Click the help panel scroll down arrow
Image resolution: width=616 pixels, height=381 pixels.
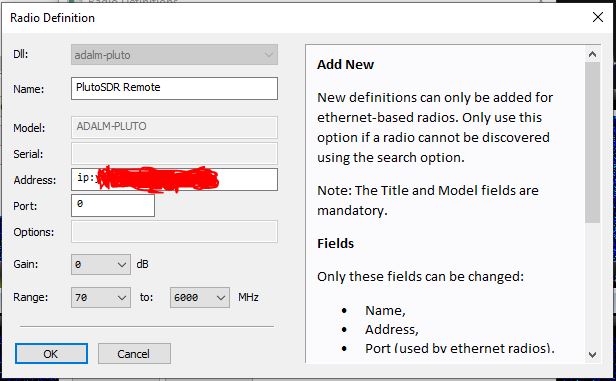592,355
